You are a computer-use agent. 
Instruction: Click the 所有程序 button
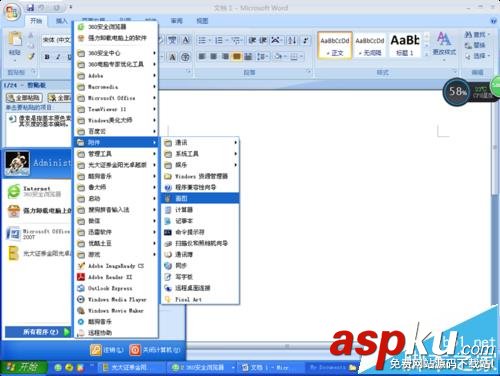coord(38,332)
